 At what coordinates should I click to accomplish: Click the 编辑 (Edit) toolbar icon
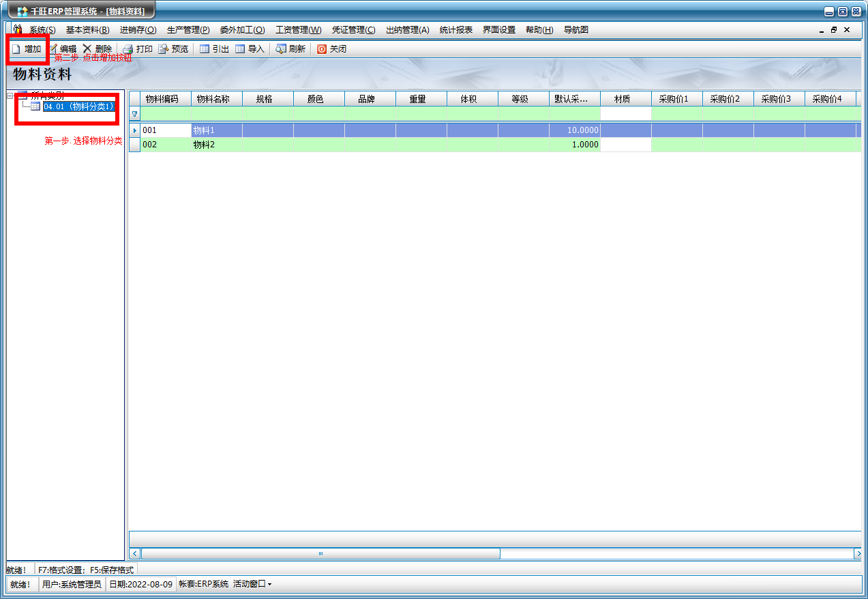tap(54, 49)
